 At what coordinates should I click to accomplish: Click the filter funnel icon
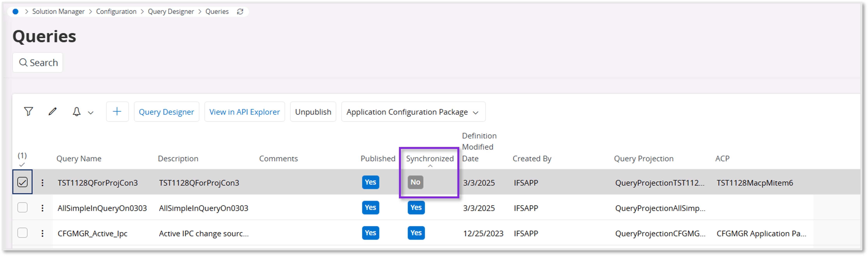[x=28, y=112]
